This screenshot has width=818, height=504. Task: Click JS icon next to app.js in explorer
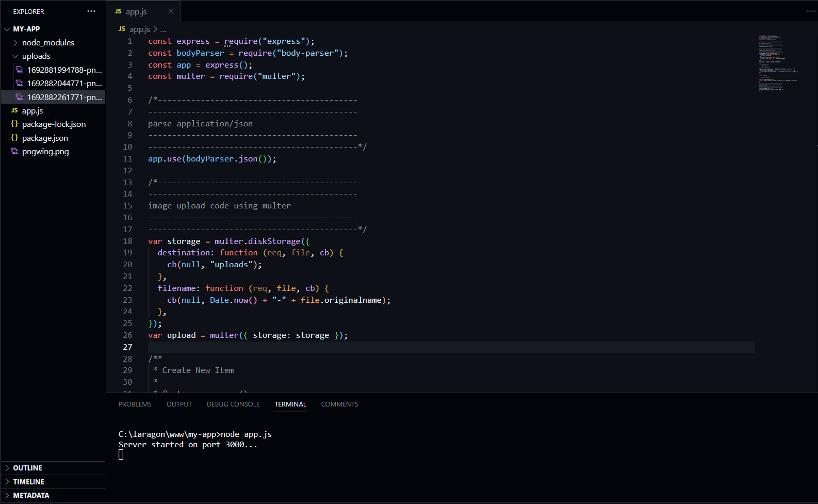tap(14, 110)
